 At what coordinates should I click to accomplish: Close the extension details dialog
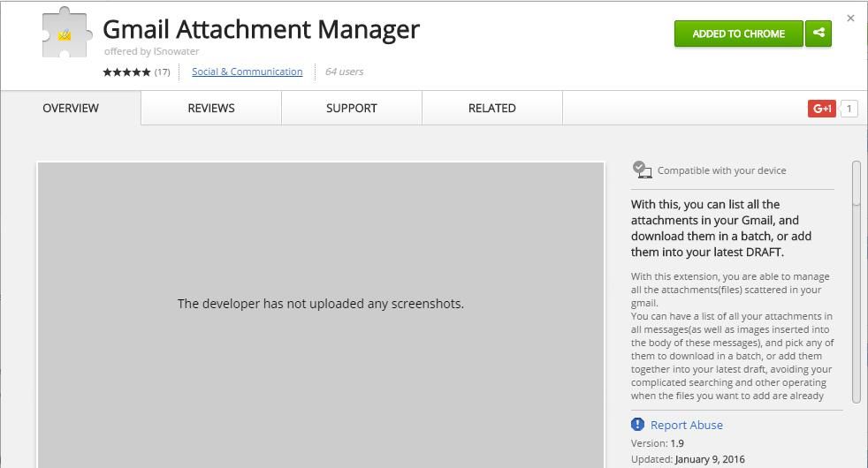(850, 19)
